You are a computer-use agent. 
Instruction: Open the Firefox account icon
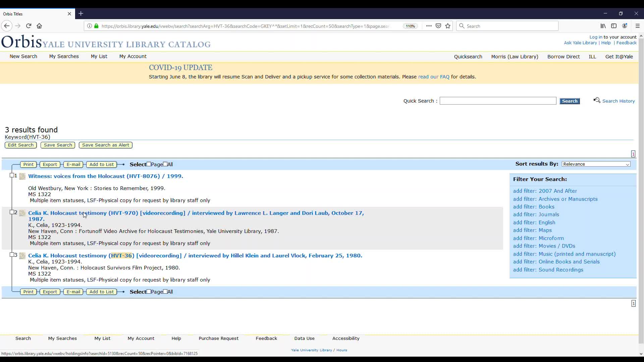tap(625, 26)
